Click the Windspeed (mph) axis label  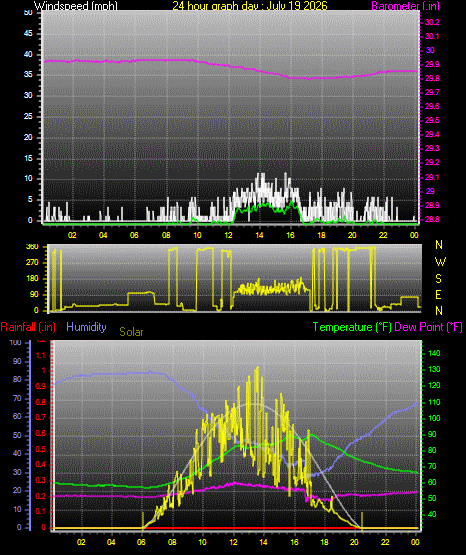(76, 6)
